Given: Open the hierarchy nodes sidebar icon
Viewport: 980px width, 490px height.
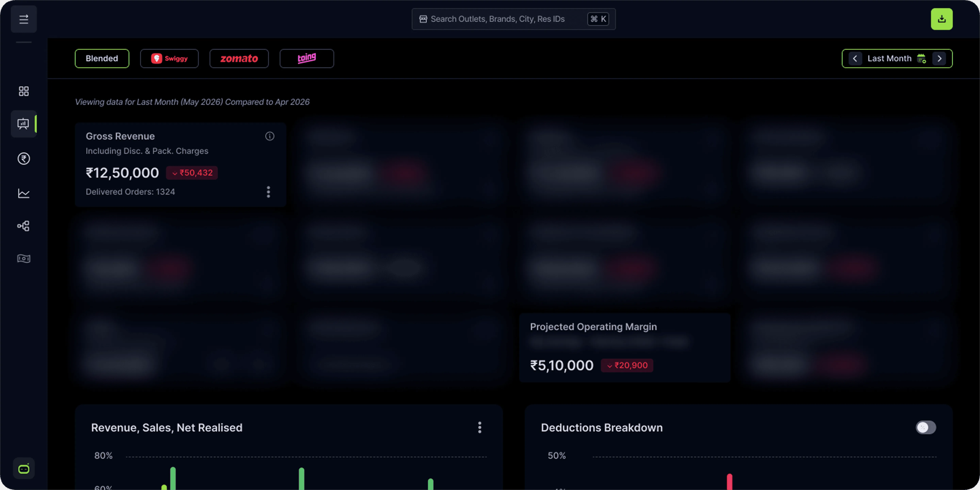Looking at the screenshot, I should [24, 226].
